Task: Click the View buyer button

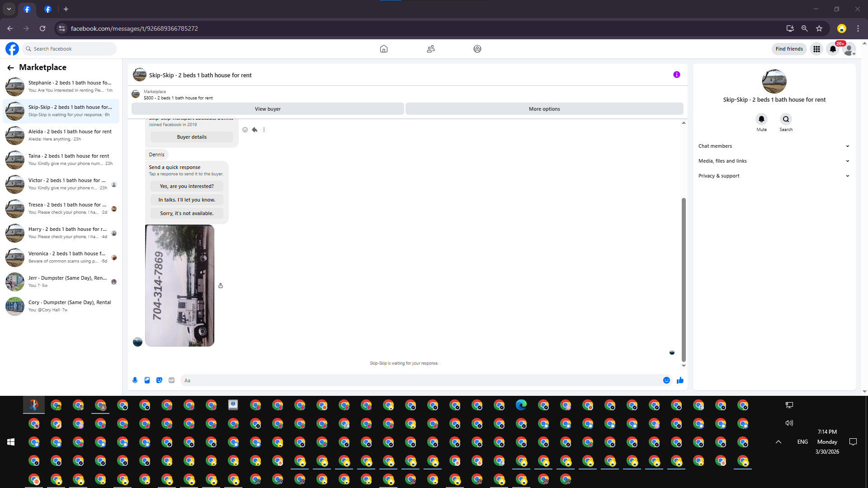Action: click(x=268, y=109)
